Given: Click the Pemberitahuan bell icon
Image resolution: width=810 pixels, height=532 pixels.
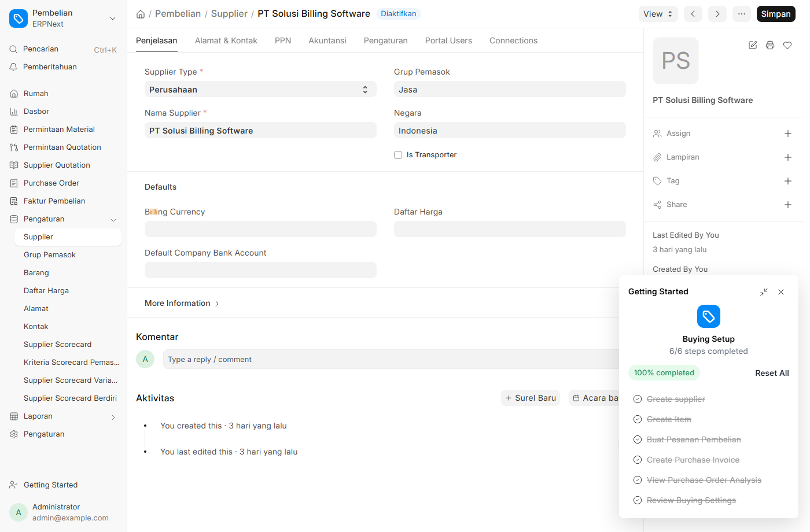Looking at the screenshot, I should click(13, 67).
